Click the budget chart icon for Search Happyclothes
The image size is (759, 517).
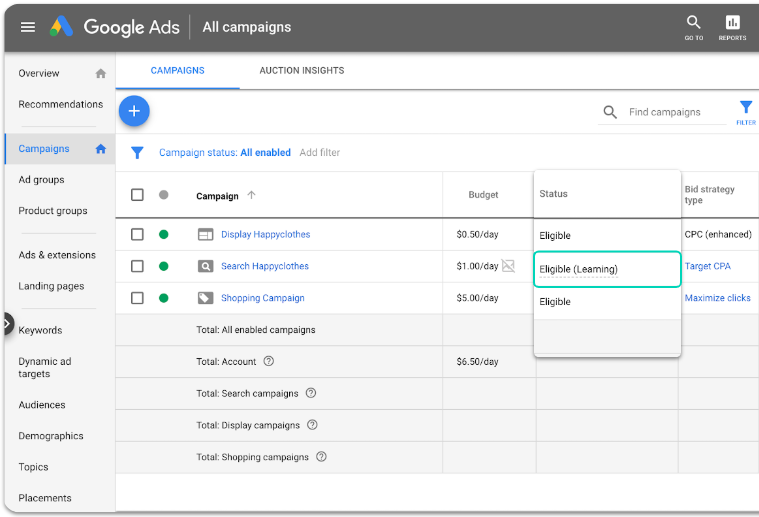coord(509,266)
